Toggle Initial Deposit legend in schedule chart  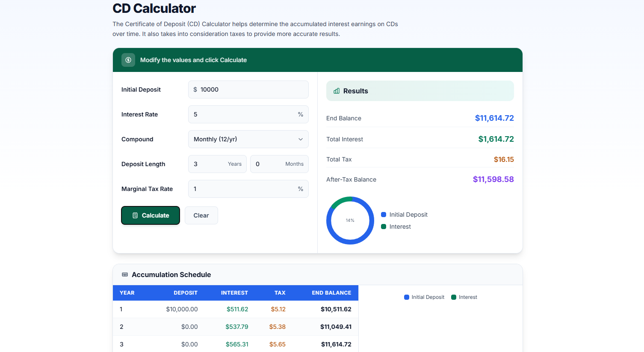(x=424, y=297)
